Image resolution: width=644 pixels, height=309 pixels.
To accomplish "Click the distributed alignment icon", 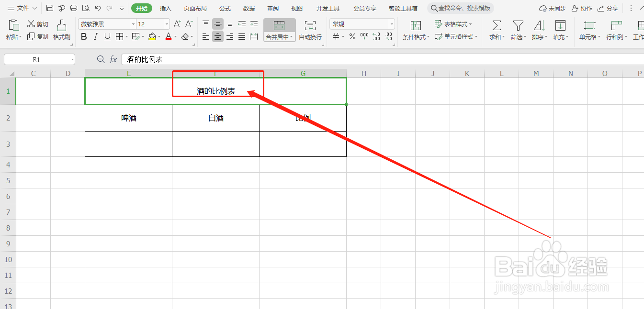I will [254, 36].
